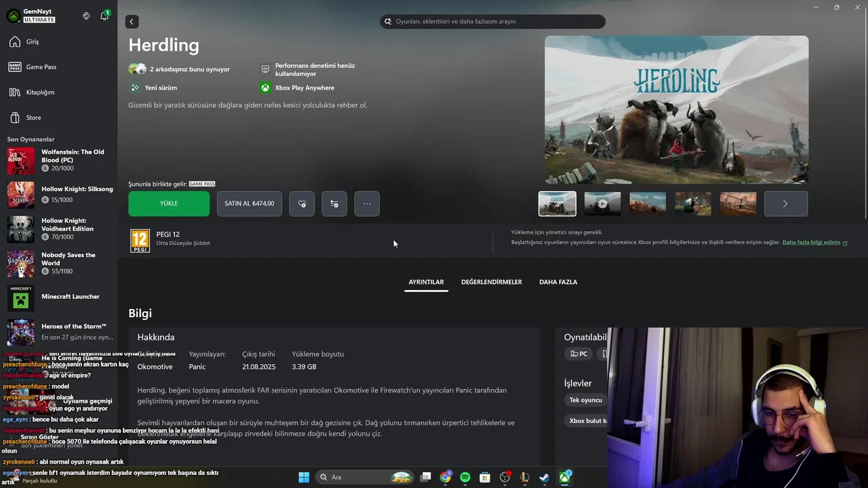Click the GAME PASS badge label
868x488 pixels.
(x=202, y=184)
